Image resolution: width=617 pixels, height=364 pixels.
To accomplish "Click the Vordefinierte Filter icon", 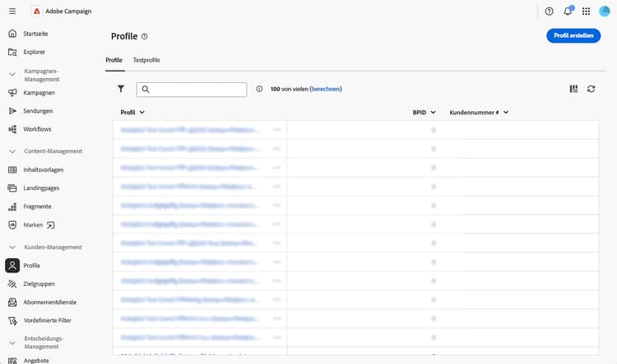I will (x=12, y=320).
